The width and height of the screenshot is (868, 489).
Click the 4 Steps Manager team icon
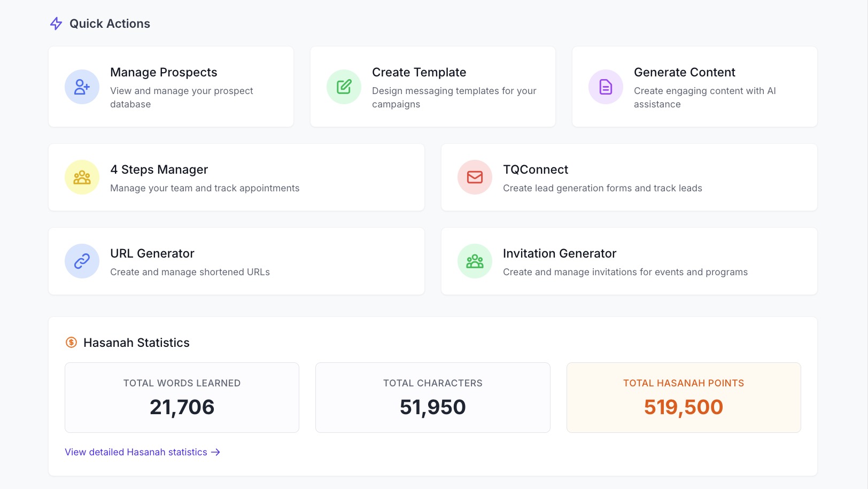82,177
